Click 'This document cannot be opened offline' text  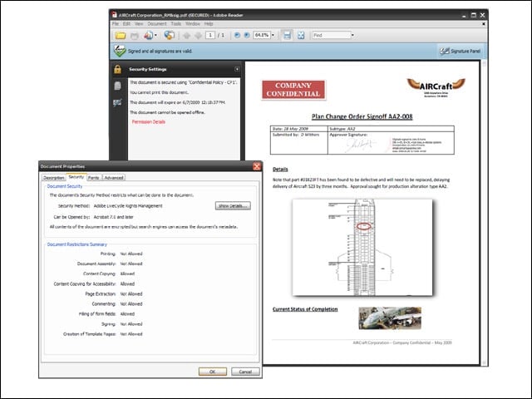[x=167, y=112]
